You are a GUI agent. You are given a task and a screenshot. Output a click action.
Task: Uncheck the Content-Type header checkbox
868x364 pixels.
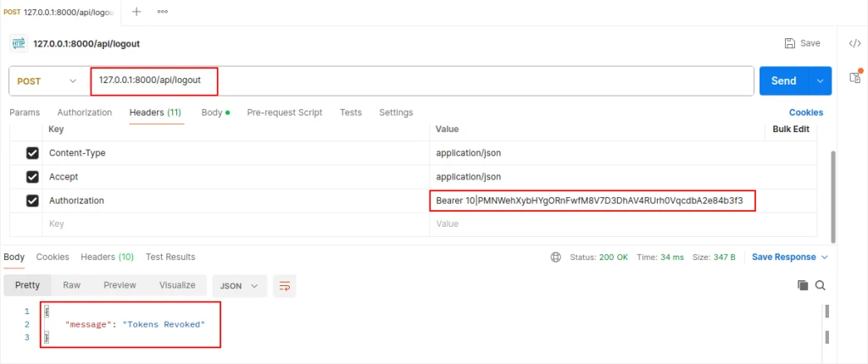pos(33,153)
